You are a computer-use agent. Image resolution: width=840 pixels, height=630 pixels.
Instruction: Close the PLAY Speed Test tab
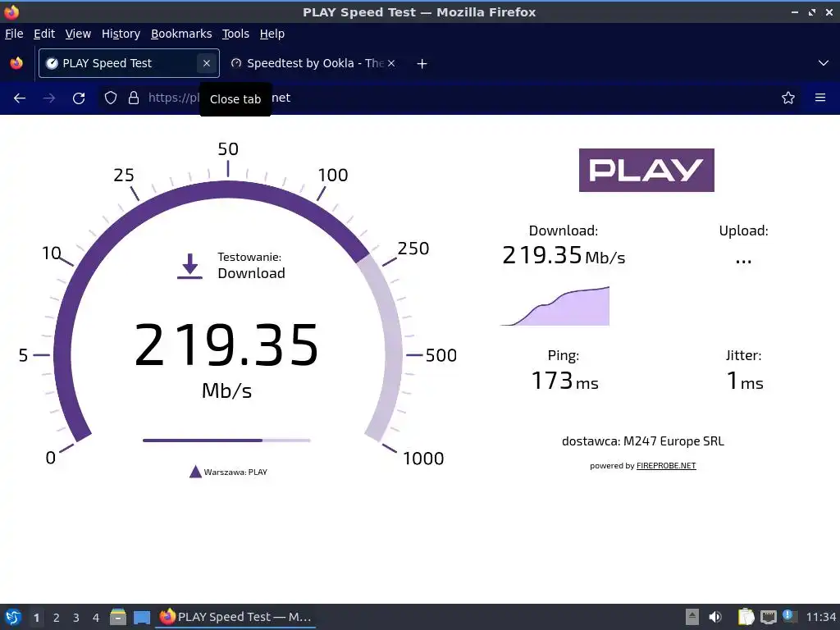pyautogui.click(x=206, y=63)
